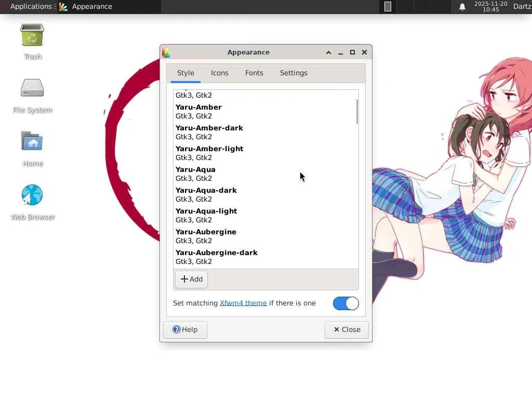
Task: Click the Dartz user name in panel
Action: 523,6
